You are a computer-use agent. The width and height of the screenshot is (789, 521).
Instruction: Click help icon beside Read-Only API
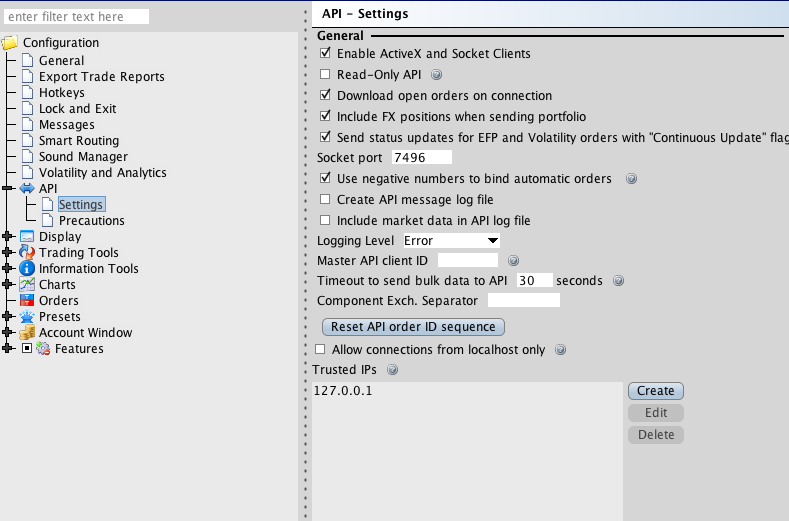coord(436,75)
